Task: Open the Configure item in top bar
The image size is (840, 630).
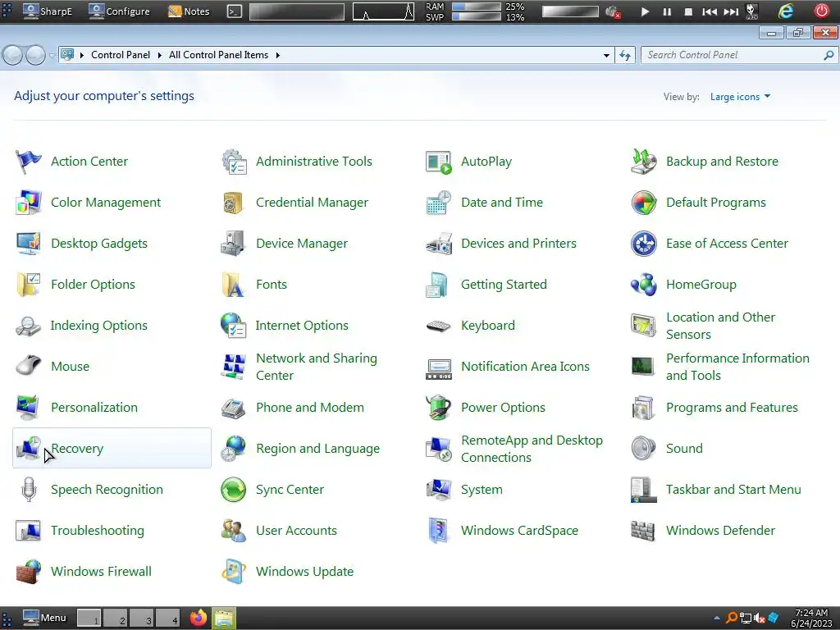Action: (120, 11)
